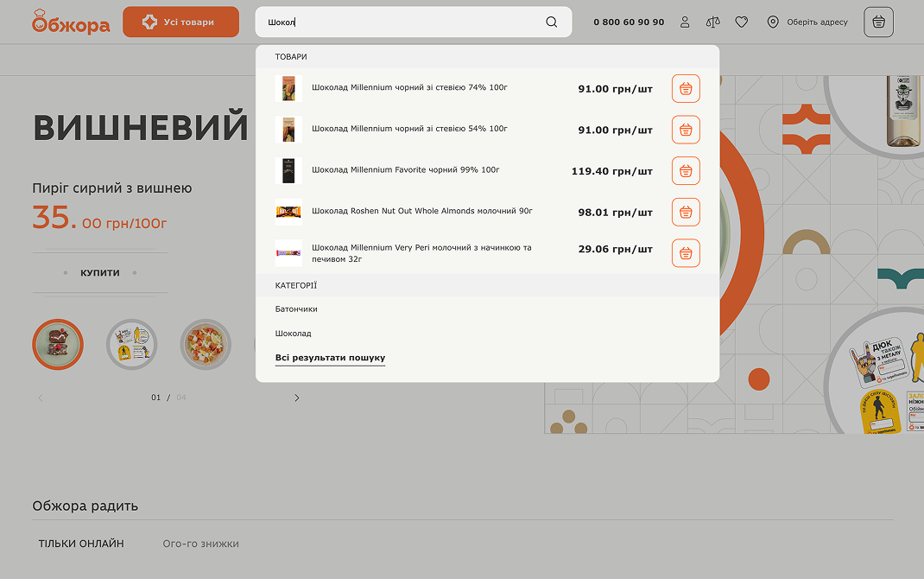
Task: Go to next banner slide arrow
Action: 296,398
